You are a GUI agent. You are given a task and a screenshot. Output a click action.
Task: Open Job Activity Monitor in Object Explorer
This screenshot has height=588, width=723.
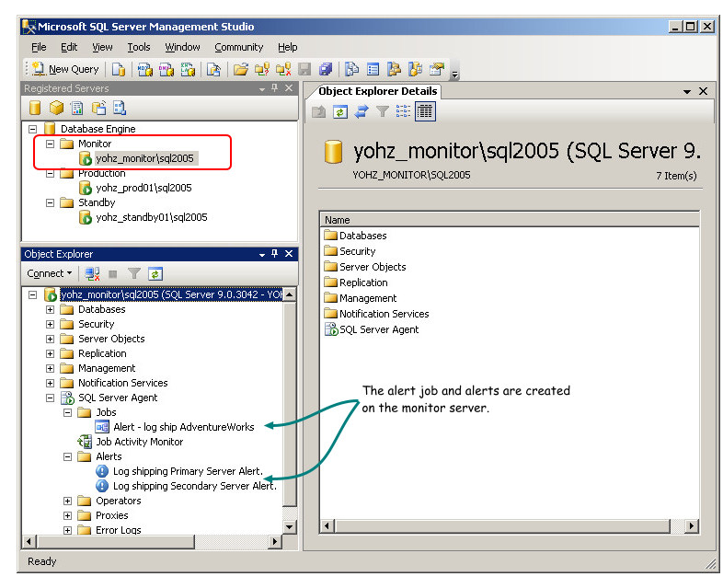tap(139, 442)
